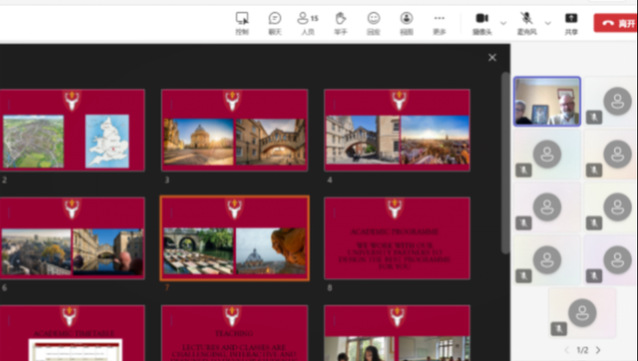Open the view (视图) options icon
The image size is (638, 361).
pyautogui.click(x=406, y=23)
